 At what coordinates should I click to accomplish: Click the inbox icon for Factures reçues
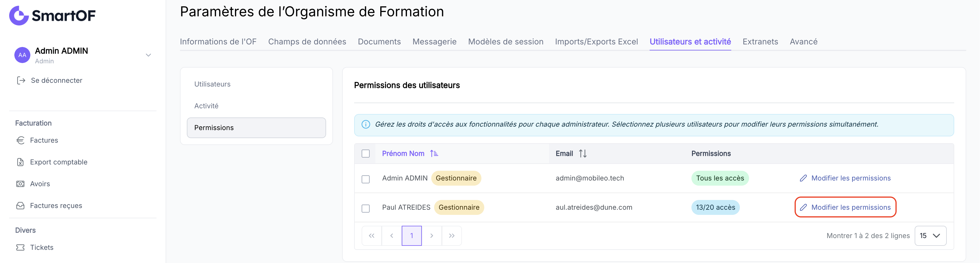20,205
